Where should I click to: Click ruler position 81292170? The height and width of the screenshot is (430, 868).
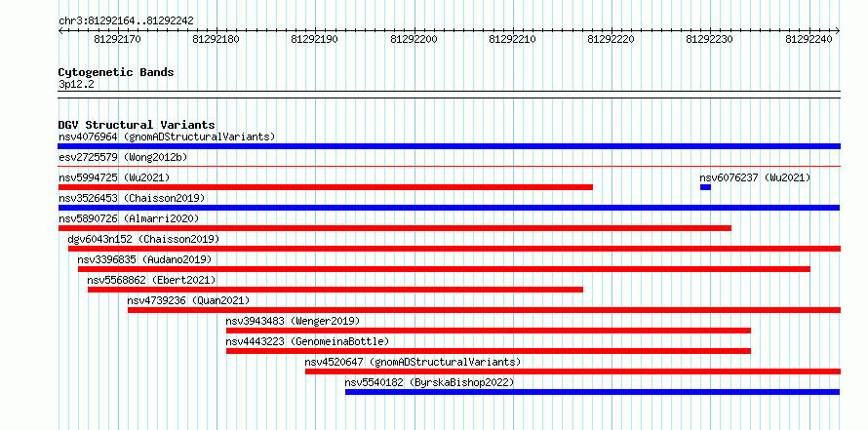tap(117, 39)
